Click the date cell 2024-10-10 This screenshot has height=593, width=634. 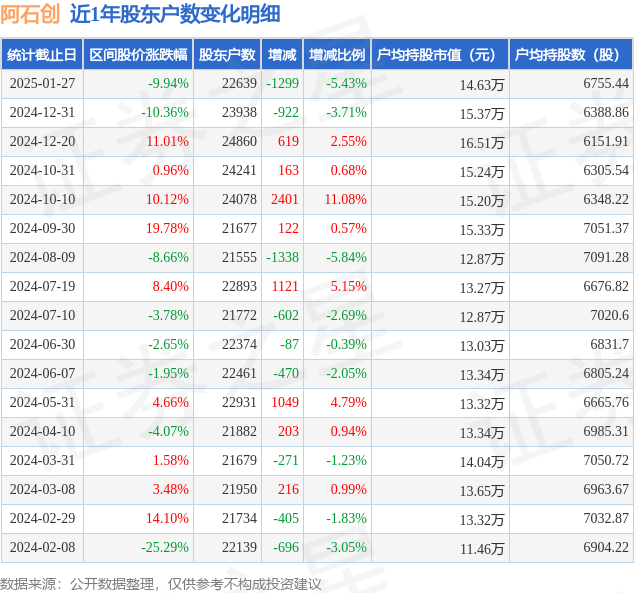coord(42,199)
